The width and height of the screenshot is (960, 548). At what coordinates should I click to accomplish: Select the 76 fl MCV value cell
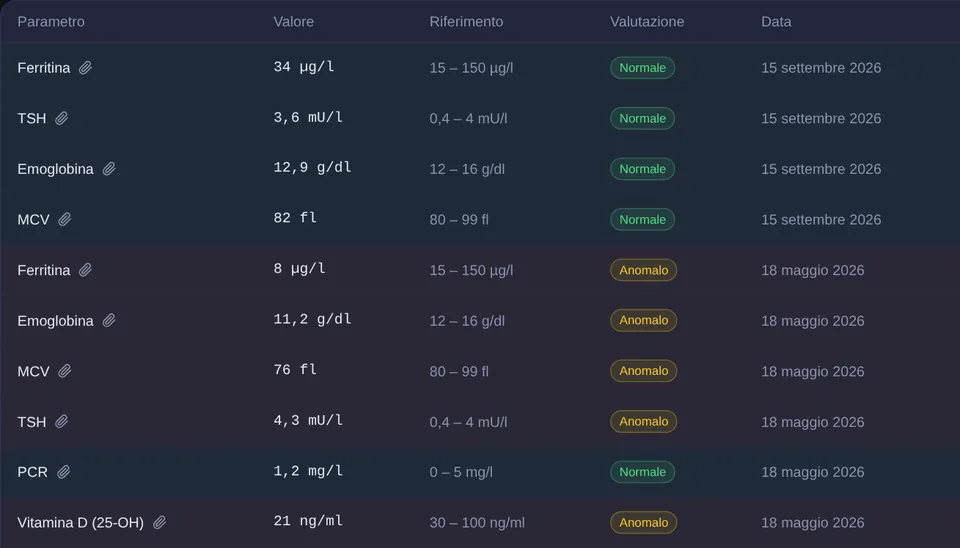click(x=294, y=370)
